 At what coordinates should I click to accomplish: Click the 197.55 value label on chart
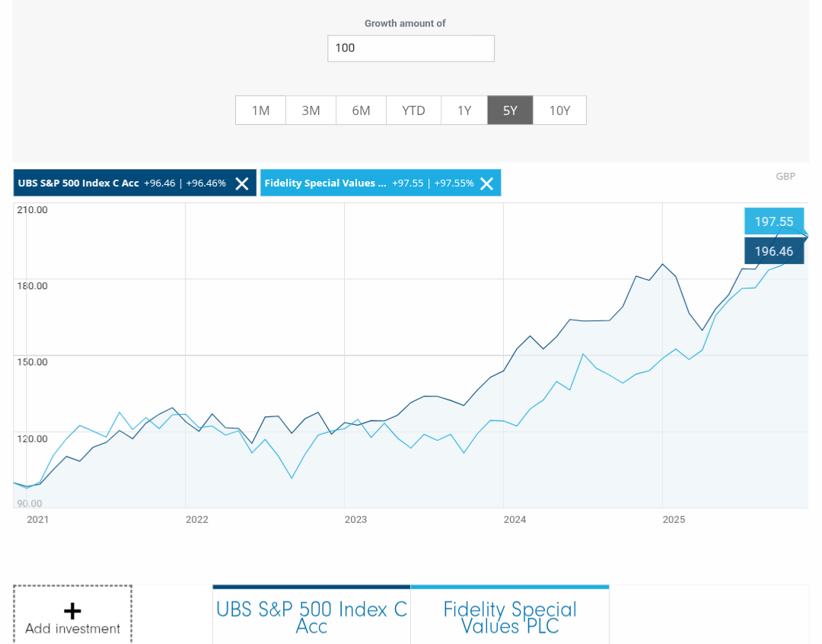coord(774,222)
